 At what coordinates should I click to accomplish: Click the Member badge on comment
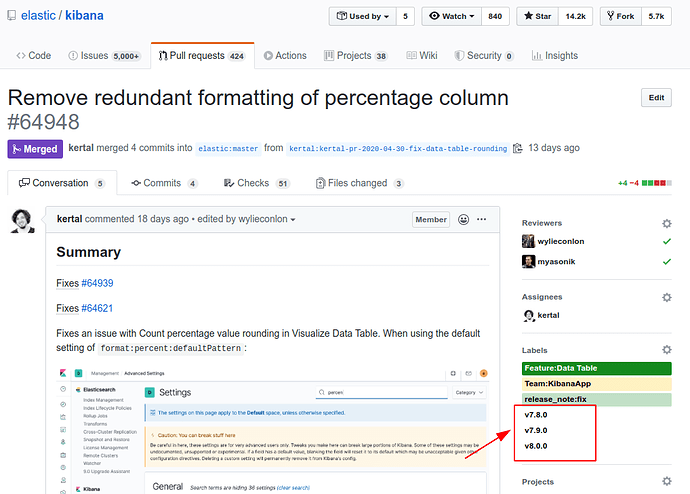pos(431,220)
